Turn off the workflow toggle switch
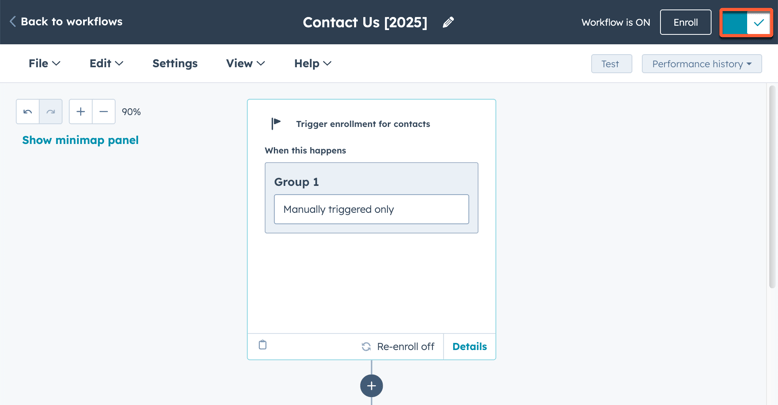778x405 pixels. click(x=746, y=22)
